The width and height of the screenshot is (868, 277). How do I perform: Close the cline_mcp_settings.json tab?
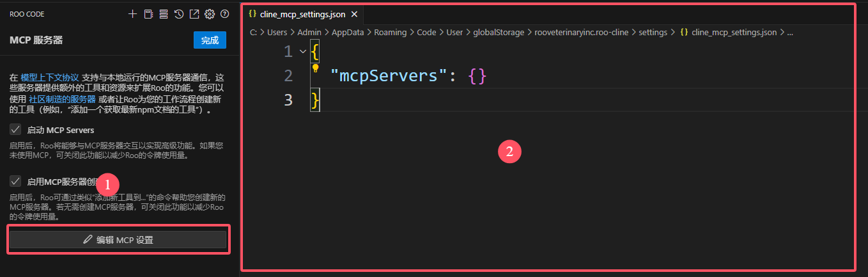354,14
